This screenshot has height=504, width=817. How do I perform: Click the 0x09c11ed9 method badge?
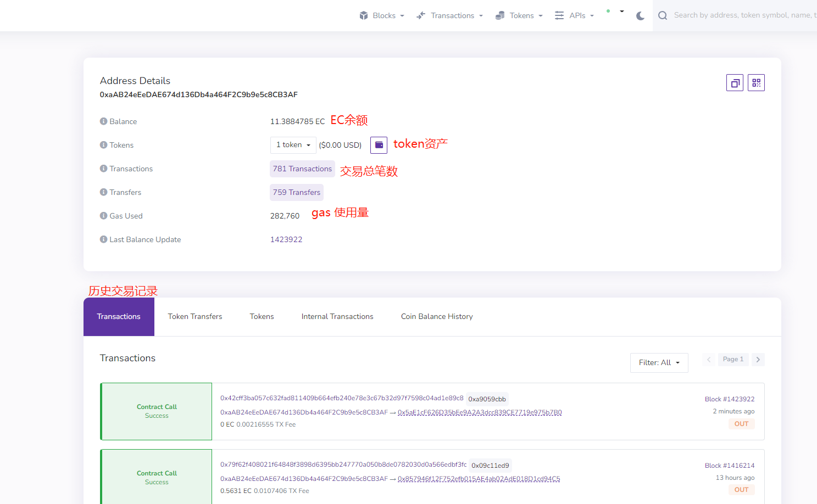(x=490, y=466)
